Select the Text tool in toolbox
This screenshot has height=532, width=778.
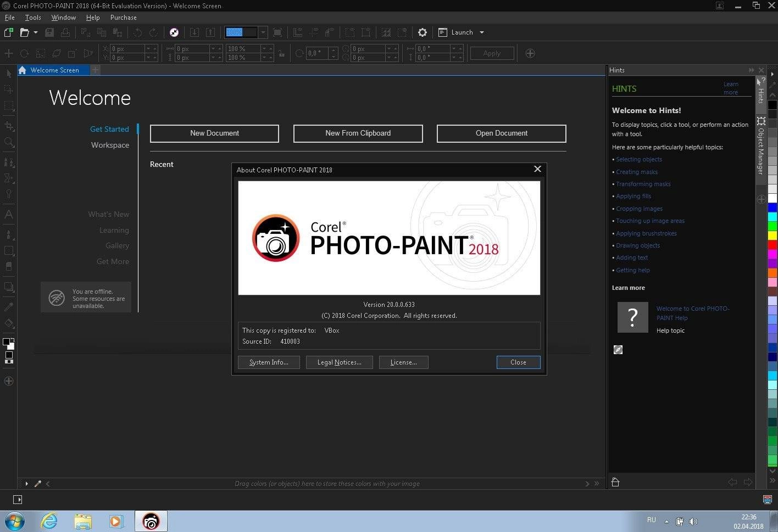tap(8, 214)
